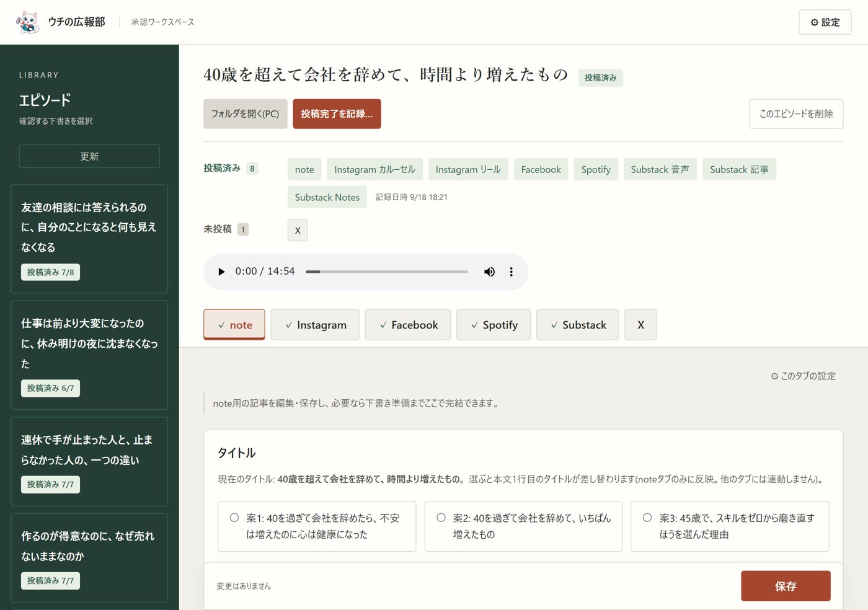Go to the Spotify tab

pyautogui.click(x=494, y=325)
